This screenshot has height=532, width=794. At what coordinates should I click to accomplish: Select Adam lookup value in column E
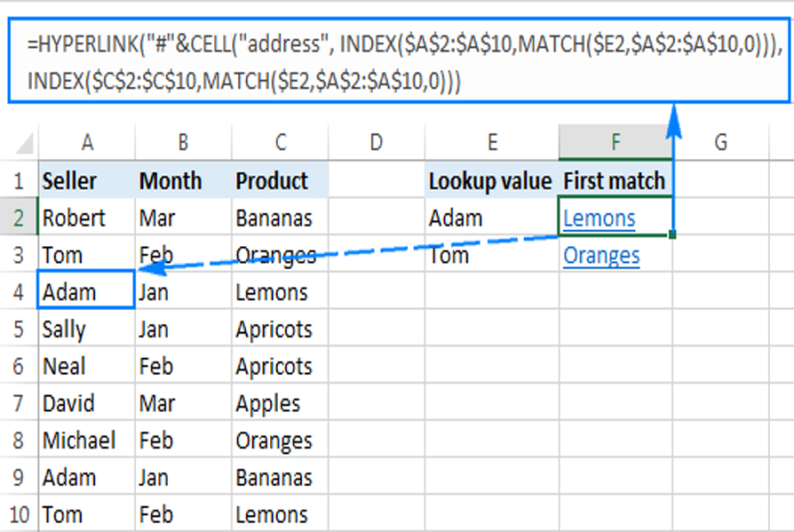coord(492,217)
